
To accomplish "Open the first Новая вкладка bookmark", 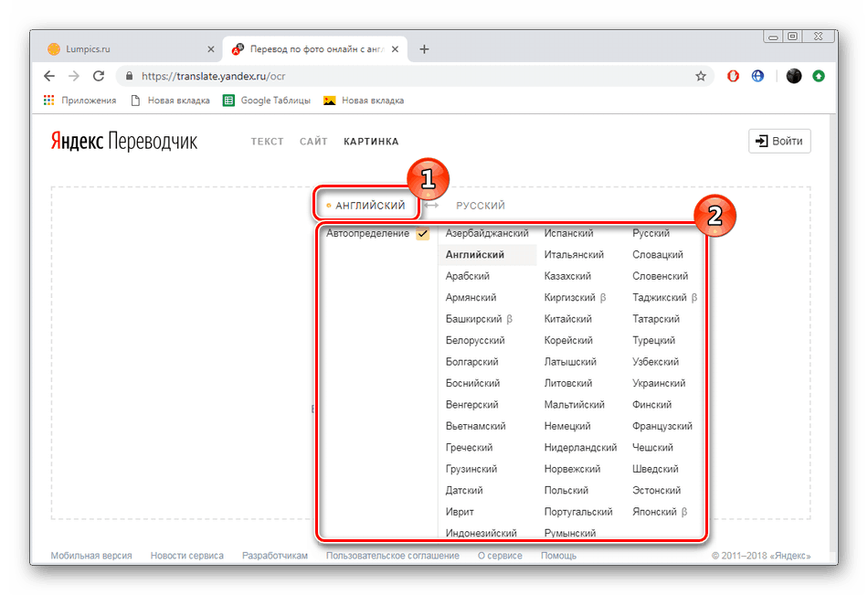I will (x=171, y=101).
